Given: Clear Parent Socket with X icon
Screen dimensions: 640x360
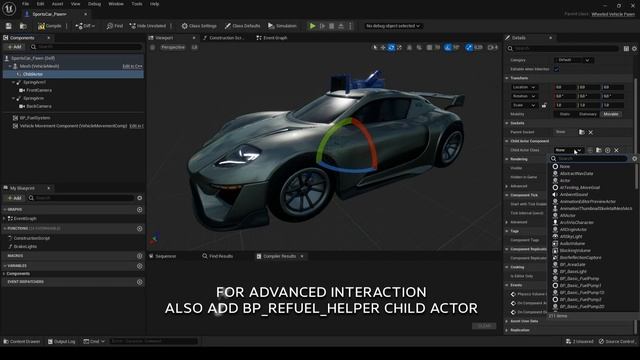Looking at the screenshot, I should (591, 132).
